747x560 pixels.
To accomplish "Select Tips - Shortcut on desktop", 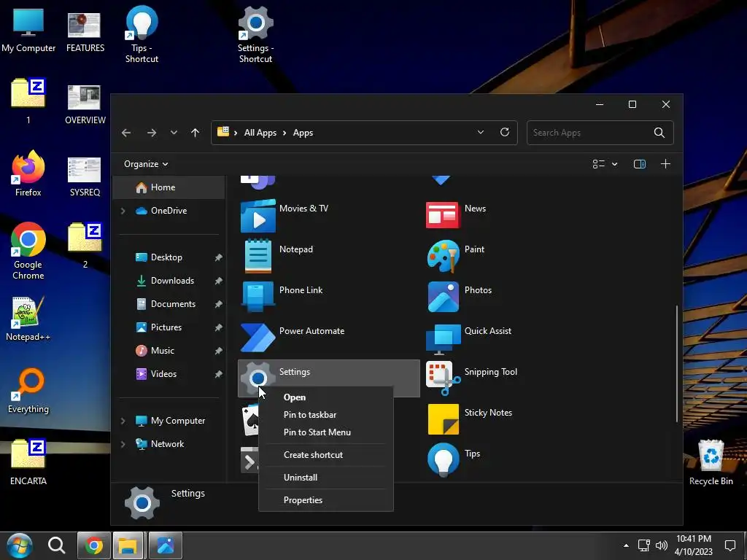I will pyautogui.click(x=142, y=34).
